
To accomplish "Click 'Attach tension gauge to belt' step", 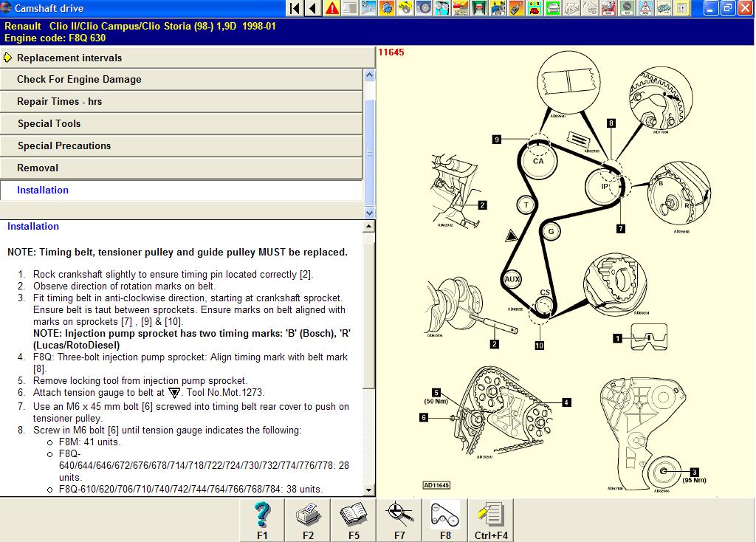I will [148, 393].
